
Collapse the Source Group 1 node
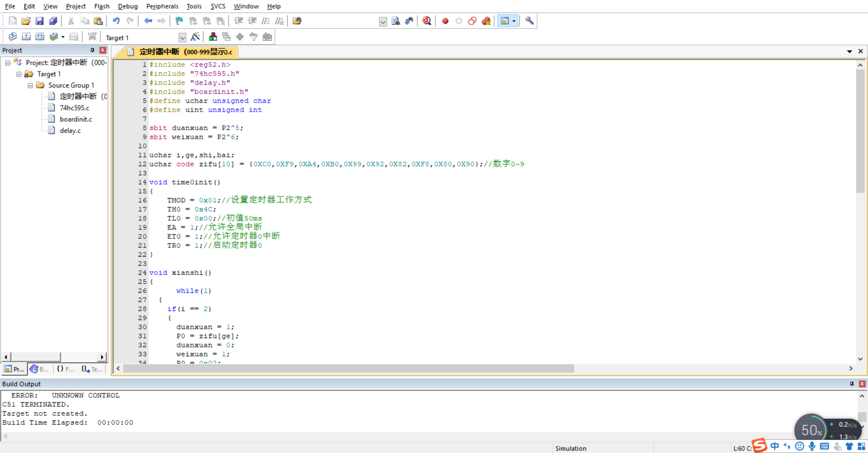30,86
